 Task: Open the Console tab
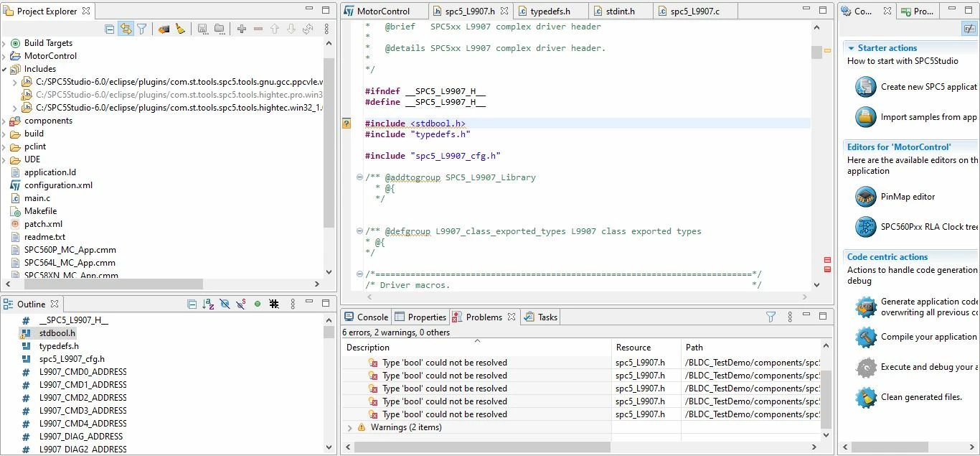(366, 317)
